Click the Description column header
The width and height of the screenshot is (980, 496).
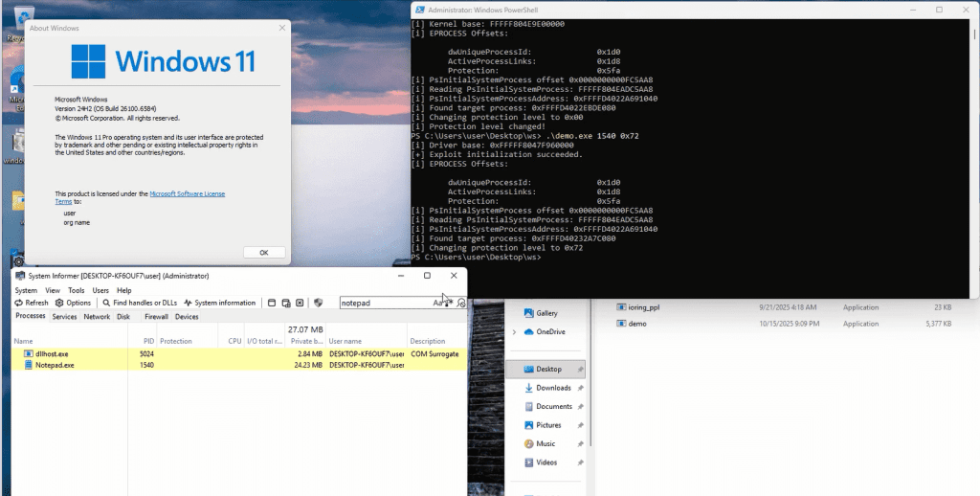pos(436,341)
